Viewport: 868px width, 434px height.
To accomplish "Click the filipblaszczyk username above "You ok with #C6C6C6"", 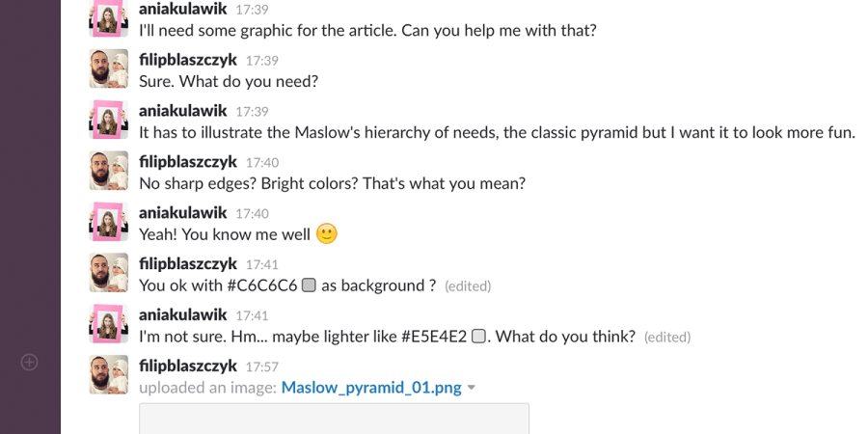I will pyautogui.click(x=188, y=263).
